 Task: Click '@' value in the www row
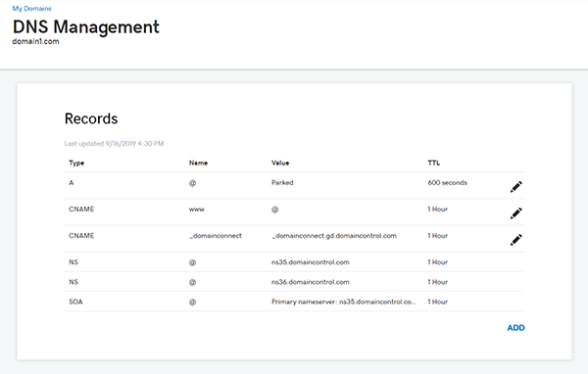tap(274, 210)
